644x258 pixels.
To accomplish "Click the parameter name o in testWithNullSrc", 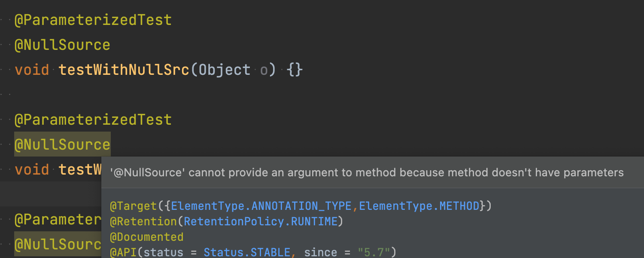I will tap(264, 70).
